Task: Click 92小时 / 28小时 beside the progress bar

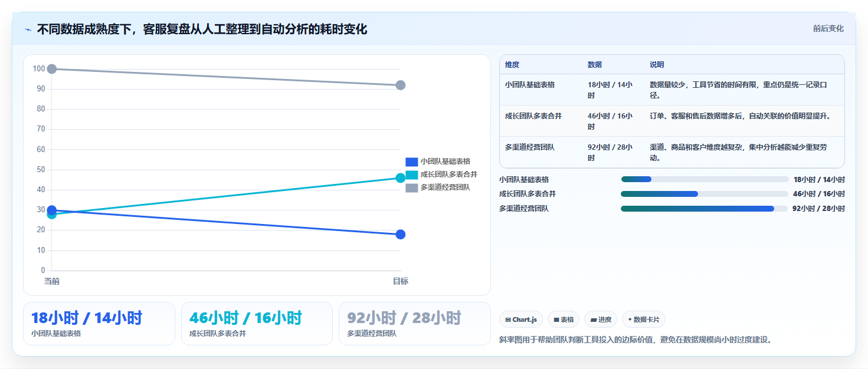Action: [818, 209]
